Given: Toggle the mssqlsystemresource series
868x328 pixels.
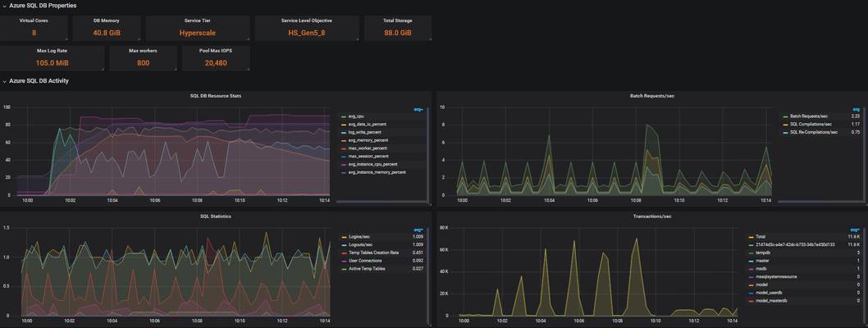Looking at the screenshot, I should coord(776,276).
